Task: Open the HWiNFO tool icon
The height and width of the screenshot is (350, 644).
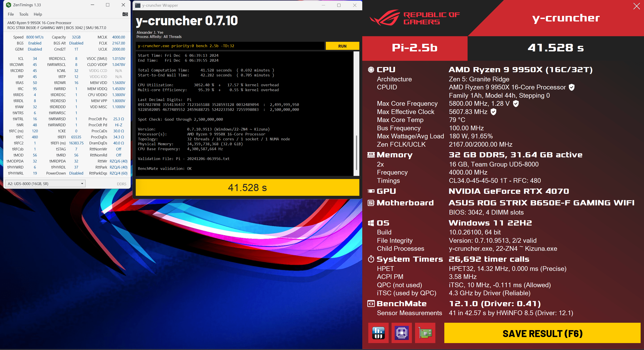Action: pos(378,333)
